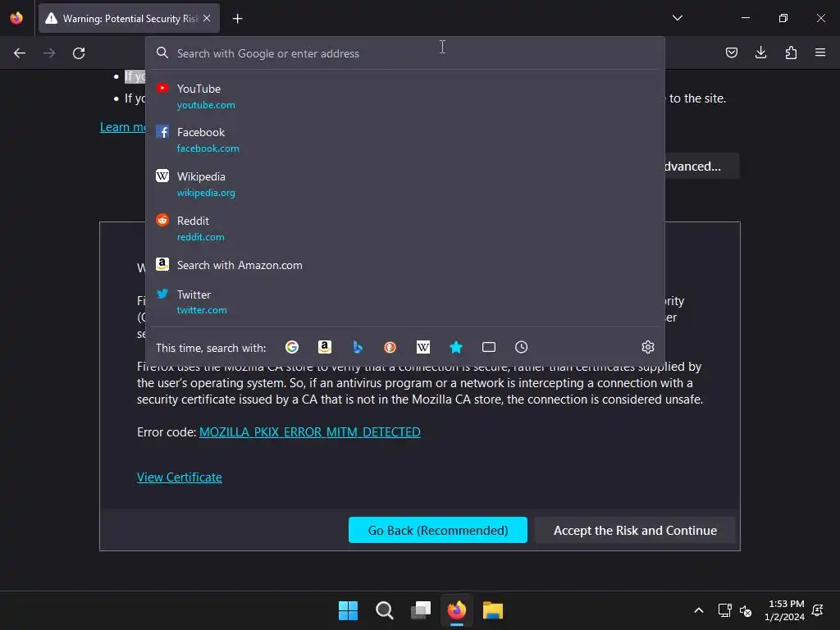This screenshot has width=840, height=630.
Task: Choose the Twitter suggestion
Action: pyautogui.click(x=405, y=302)
